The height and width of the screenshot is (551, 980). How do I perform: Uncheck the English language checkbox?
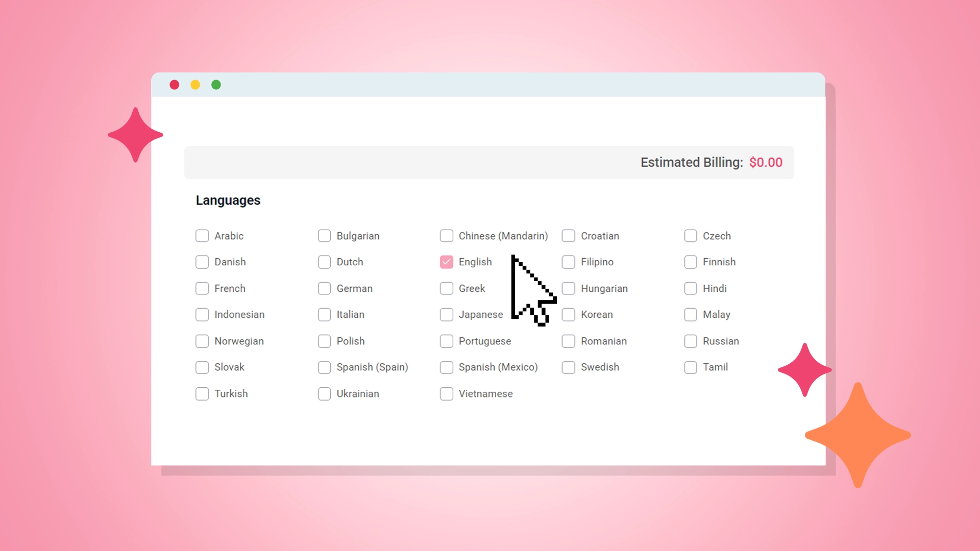pyautogui.click(x=446, y=262)
